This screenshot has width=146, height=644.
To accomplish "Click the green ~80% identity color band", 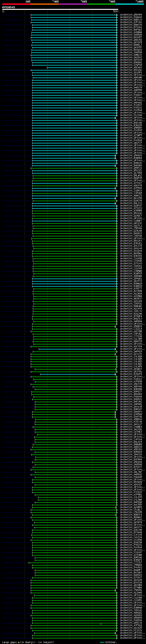I will coord(101,4).
